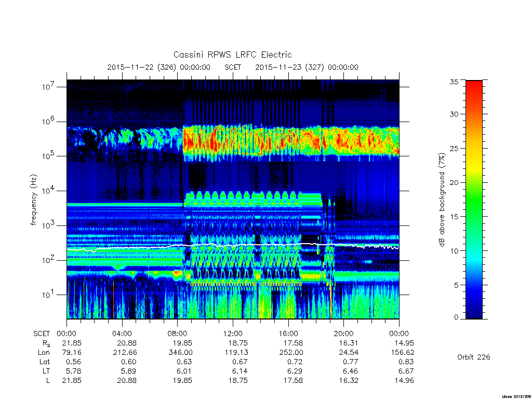The width and height of the screenshot is (532, 399).
Task: Click the 10^6 frequency tick label
Action: (x=48, y=122)
